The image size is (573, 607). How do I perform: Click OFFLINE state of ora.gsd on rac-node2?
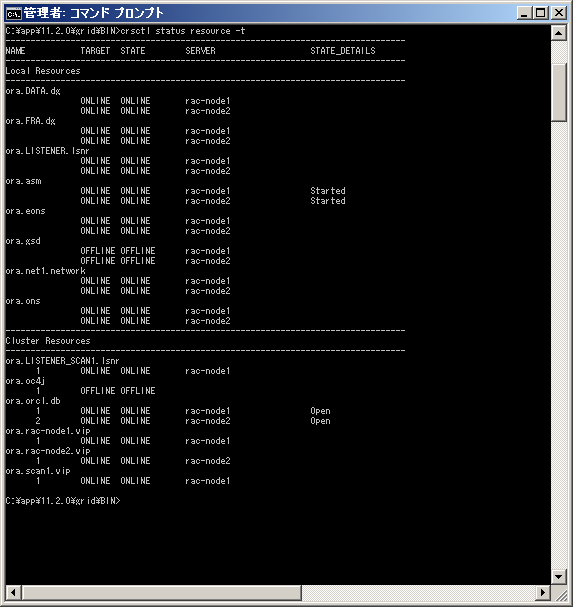(x=137, y=261)
